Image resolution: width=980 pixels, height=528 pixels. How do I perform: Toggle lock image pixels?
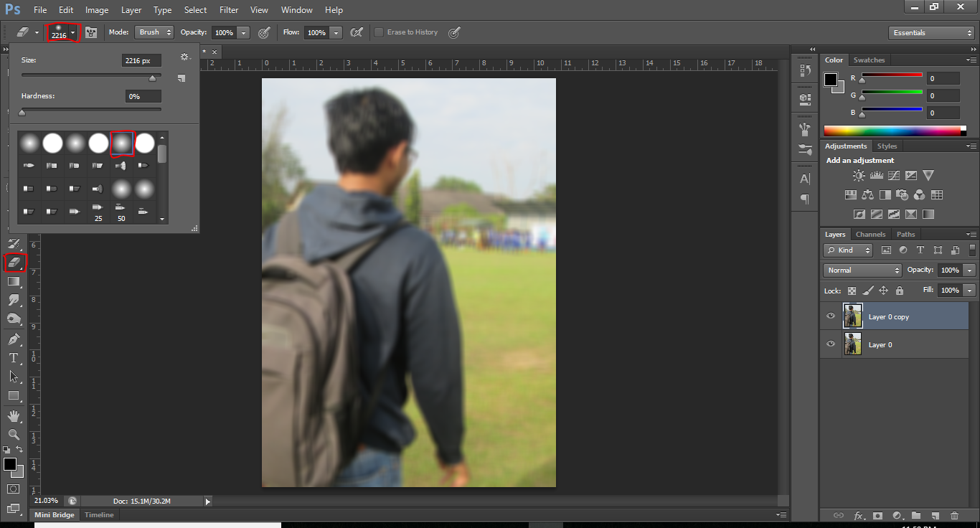pyautogui.click(x=867, y=291)
